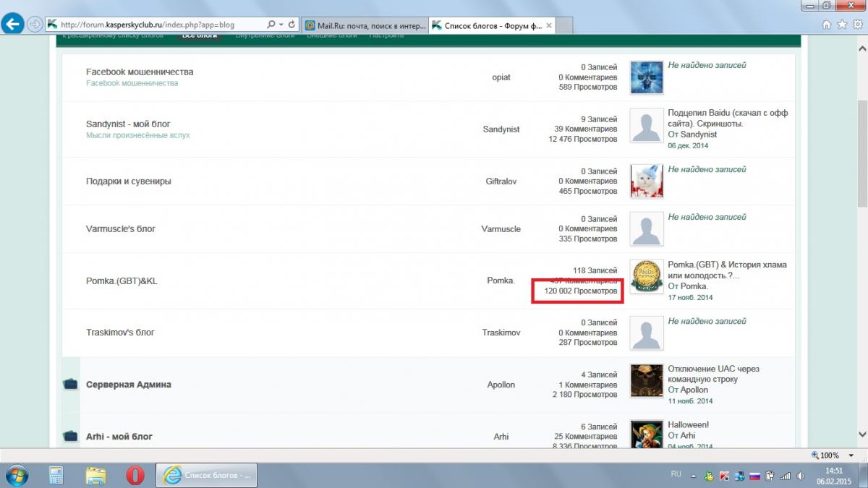Open the Отключение UAC через командную строку entry

click(x=713, y=374)
